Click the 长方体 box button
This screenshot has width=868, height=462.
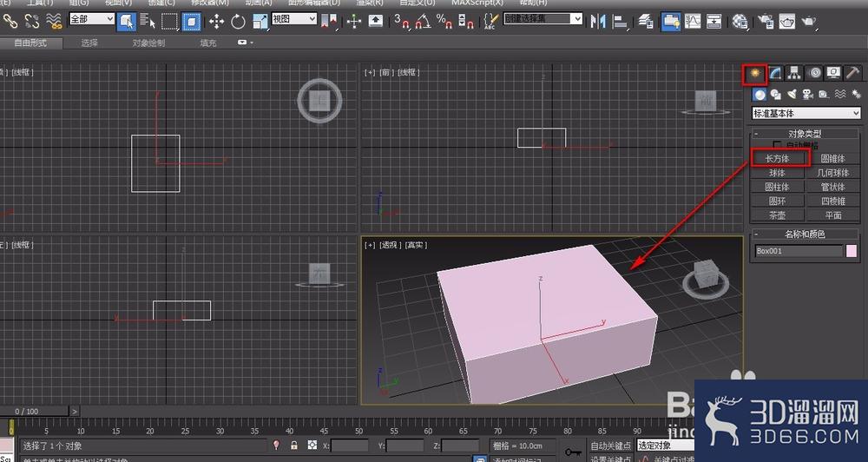pos(777,158)
